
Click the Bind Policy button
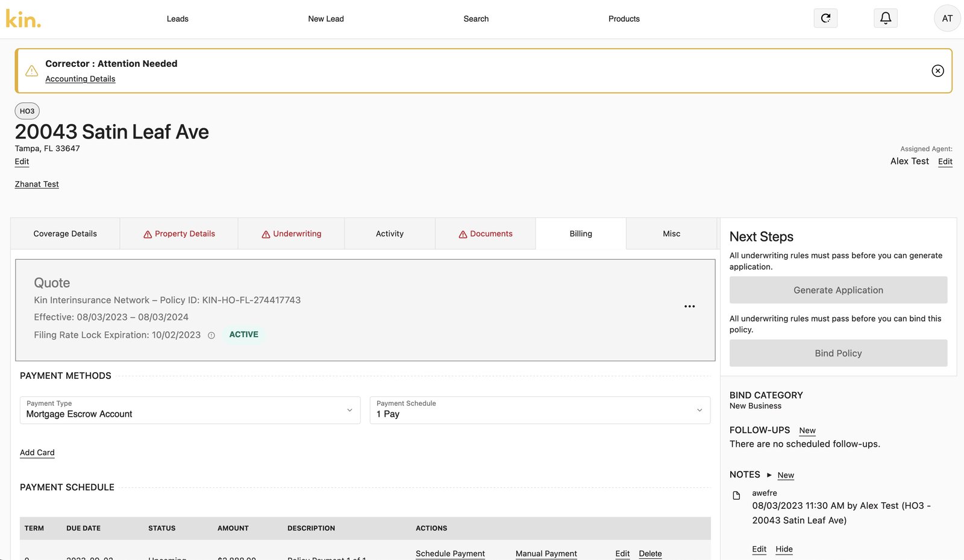[838, 353]
